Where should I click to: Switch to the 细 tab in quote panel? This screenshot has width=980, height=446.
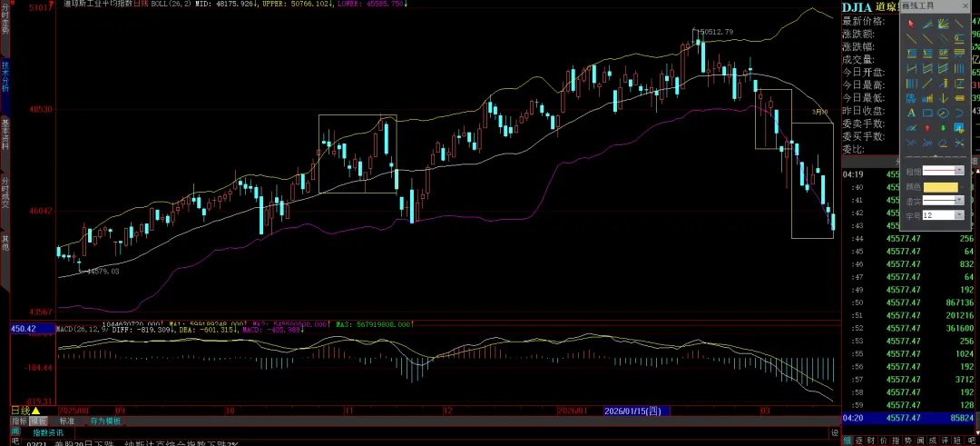tap(848, 441)
